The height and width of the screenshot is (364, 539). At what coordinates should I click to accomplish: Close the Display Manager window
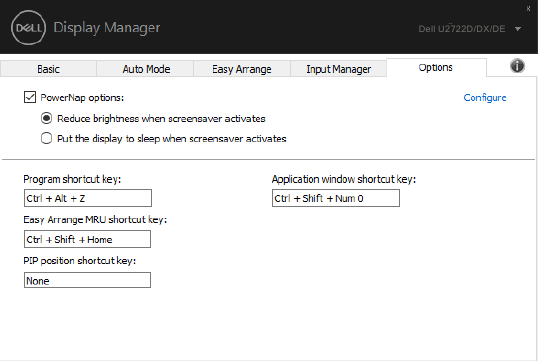pos(528,9)
